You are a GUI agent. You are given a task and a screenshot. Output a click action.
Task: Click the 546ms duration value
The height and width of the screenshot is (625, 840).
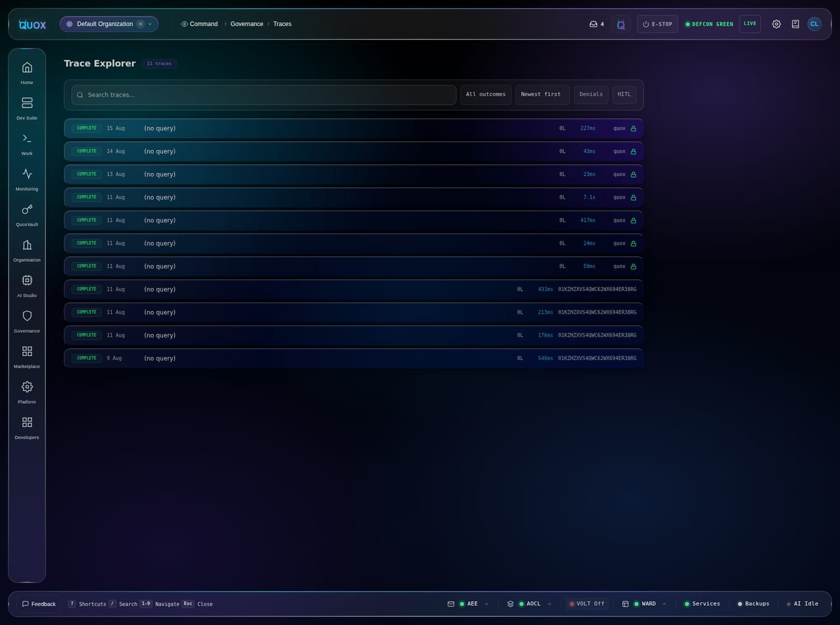(x=545, y=358)
